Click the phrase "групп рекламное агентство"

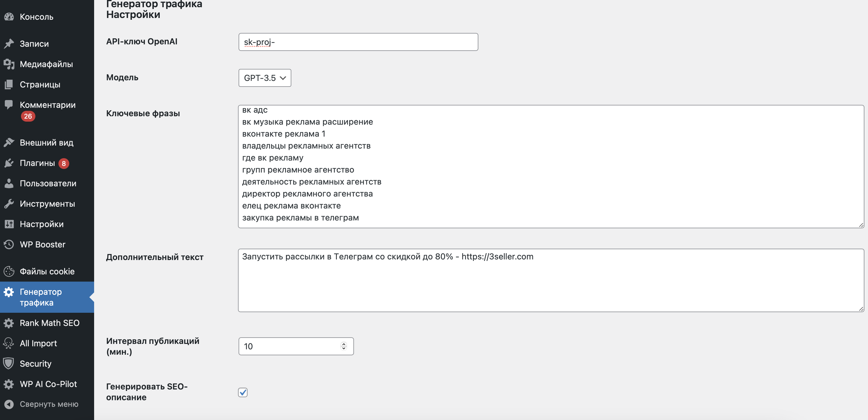[x=298, y=170]
